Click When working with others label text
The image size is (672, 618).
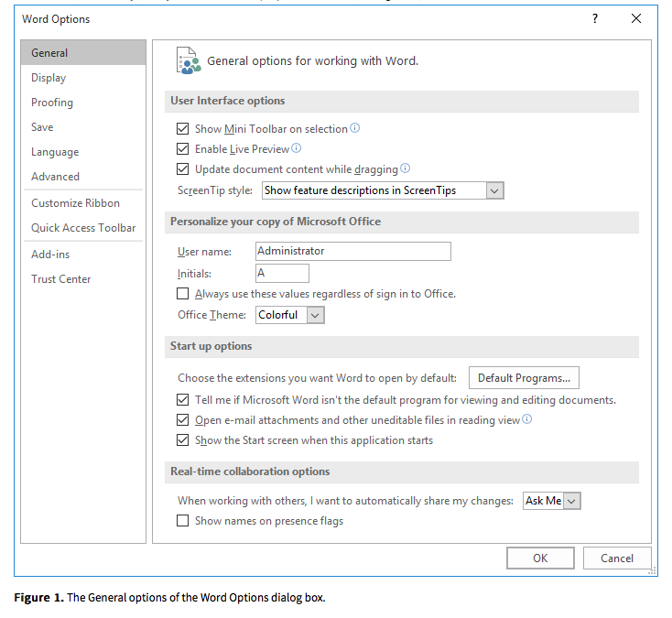(345, 501)
